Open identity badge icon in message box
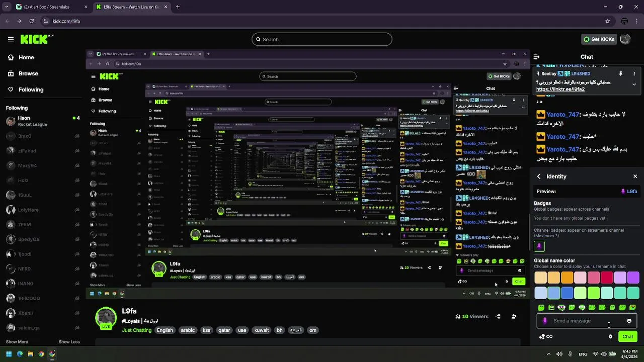 (545, 321)
